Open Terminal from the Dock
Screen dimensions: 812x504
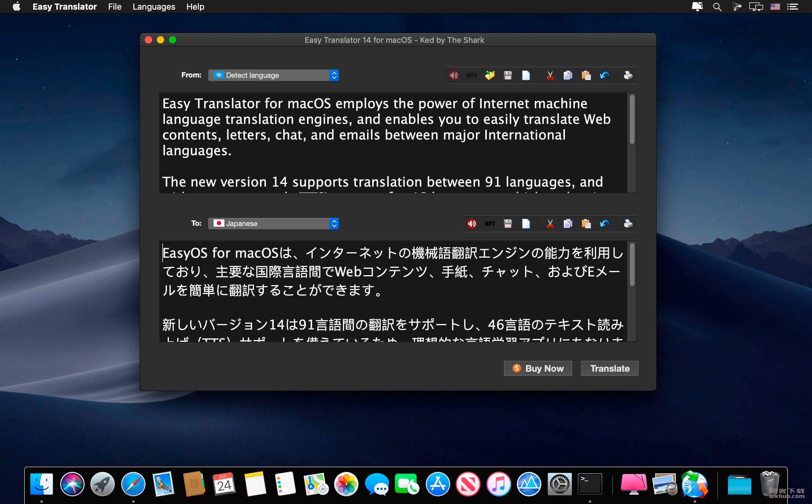(590, 484)
